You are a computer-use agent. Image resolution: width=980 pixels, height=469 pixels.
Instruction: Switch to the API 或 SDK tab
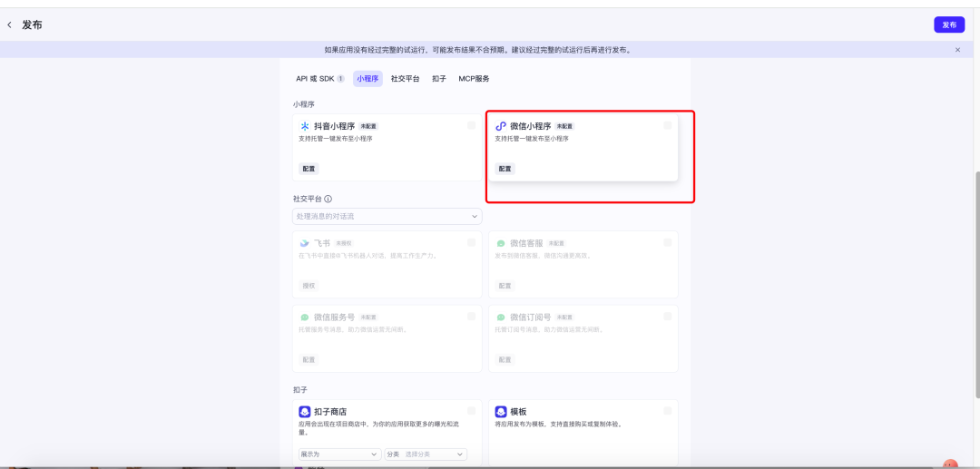(320, 79)
